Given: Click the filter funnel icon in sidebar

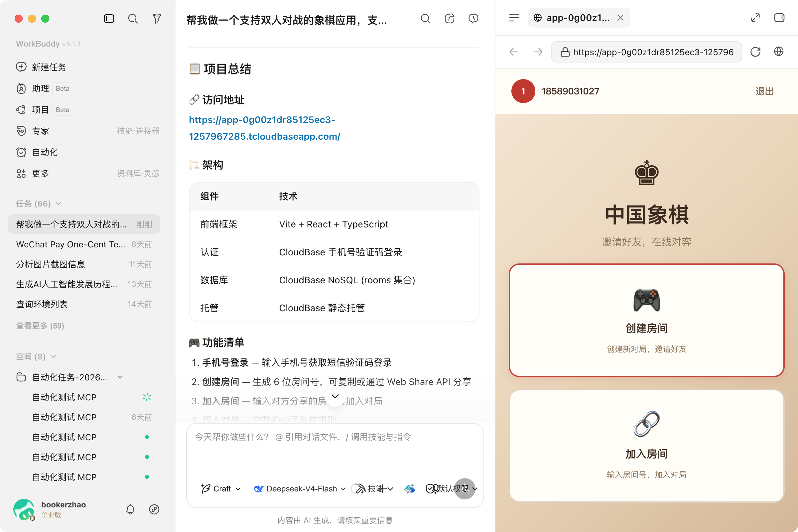Looking at the screenshot, I should point(157,19).
